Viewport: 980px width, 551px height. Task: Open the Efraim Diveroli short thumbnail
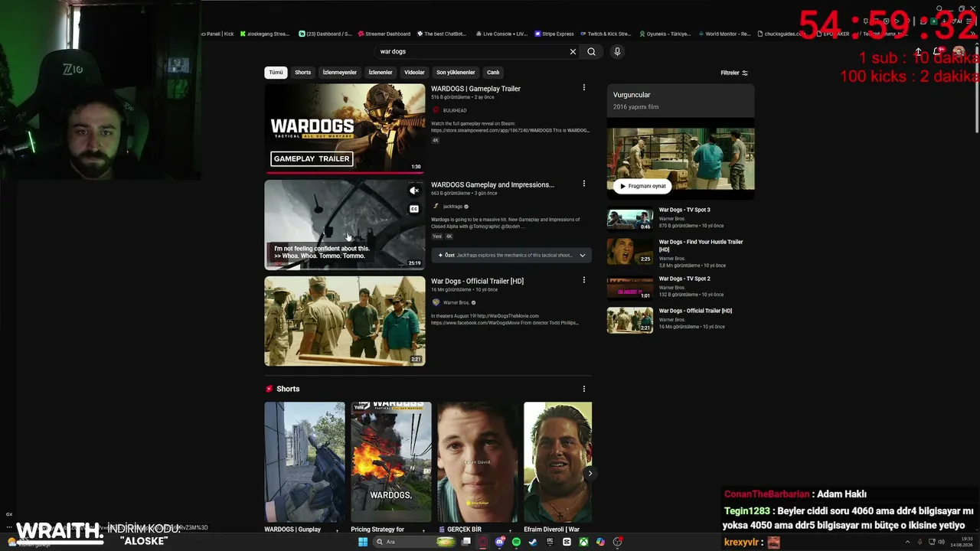coord(557,462)
